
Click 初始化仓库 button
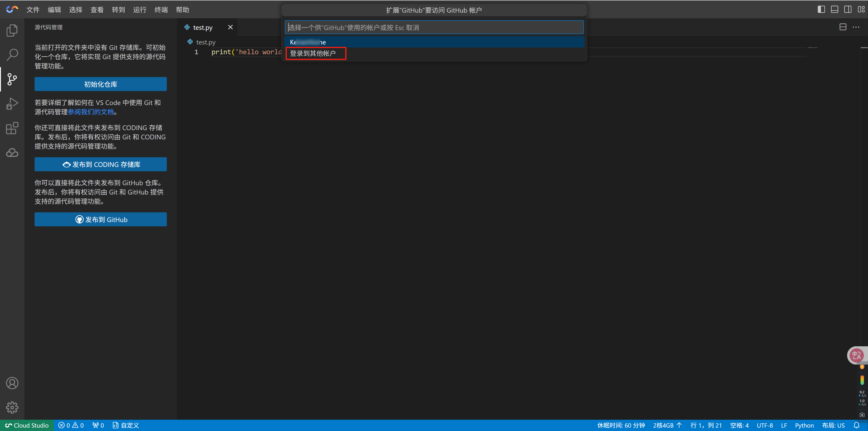point(100,84)
